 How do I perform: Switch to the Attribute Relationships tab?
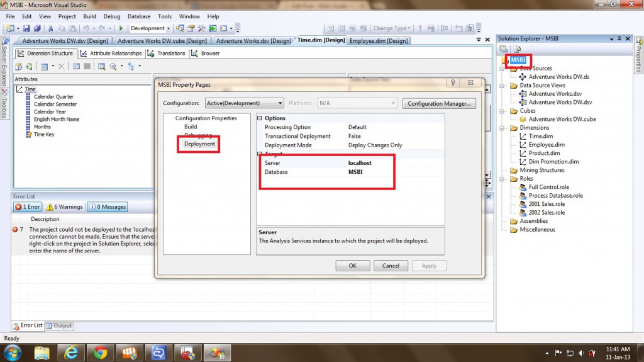coord(114,54)
